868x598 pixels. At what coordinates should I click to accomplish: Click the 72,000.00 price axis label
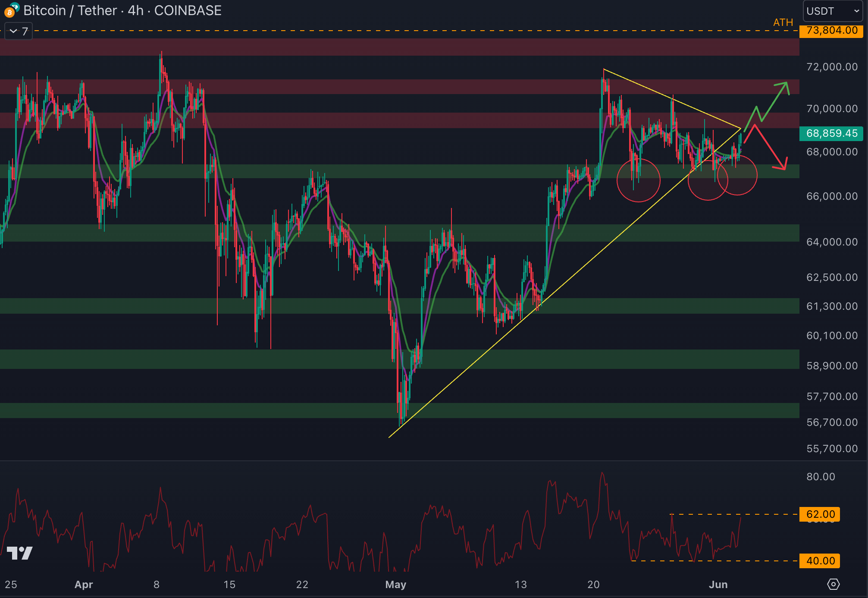click(831, 67)
